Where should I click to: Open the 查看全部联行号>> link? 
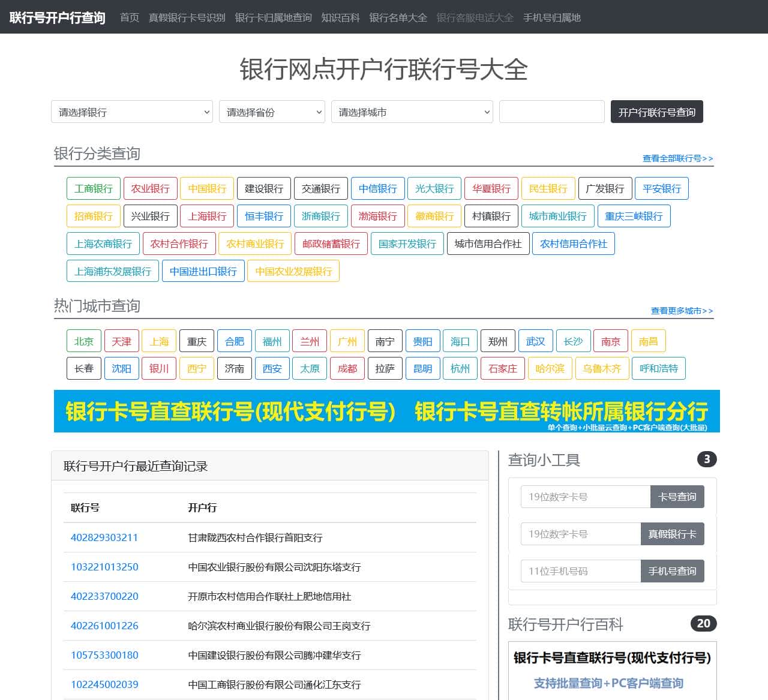[678, 158]
